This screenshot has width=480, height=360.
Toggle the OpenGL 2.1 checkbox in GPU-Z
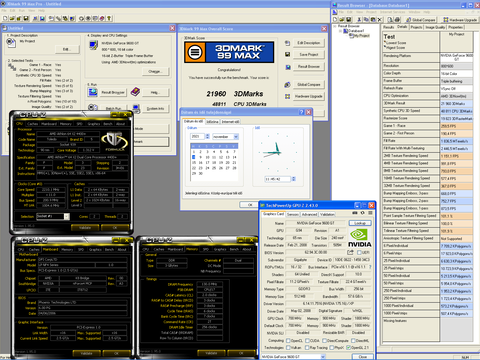348,348
